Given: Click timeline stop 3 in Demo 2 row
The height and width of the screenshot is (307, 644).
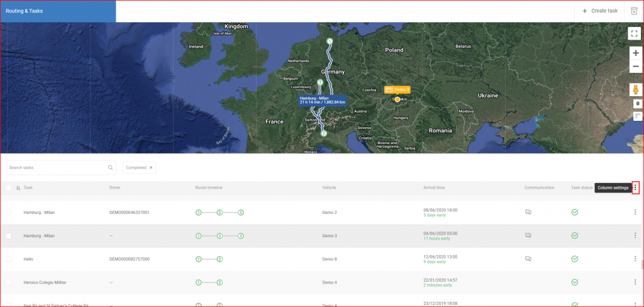Looking at the screenshot, I should pos(241,213).
